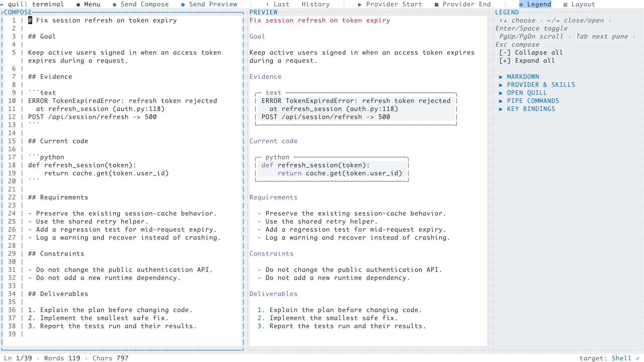644x362 pixels.
Task: Click the 'Chars 797' status entry
Action: click(110, 358)
